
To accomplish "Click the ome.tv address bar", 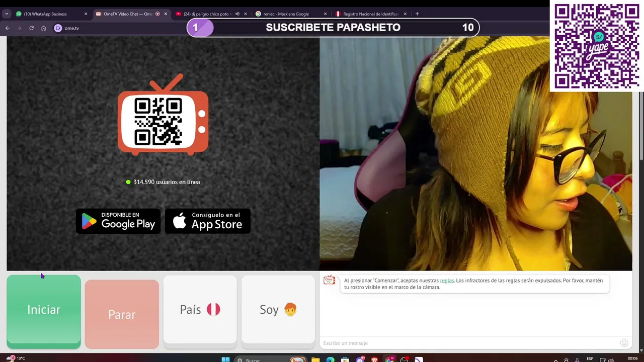I will tap(121, 28).
